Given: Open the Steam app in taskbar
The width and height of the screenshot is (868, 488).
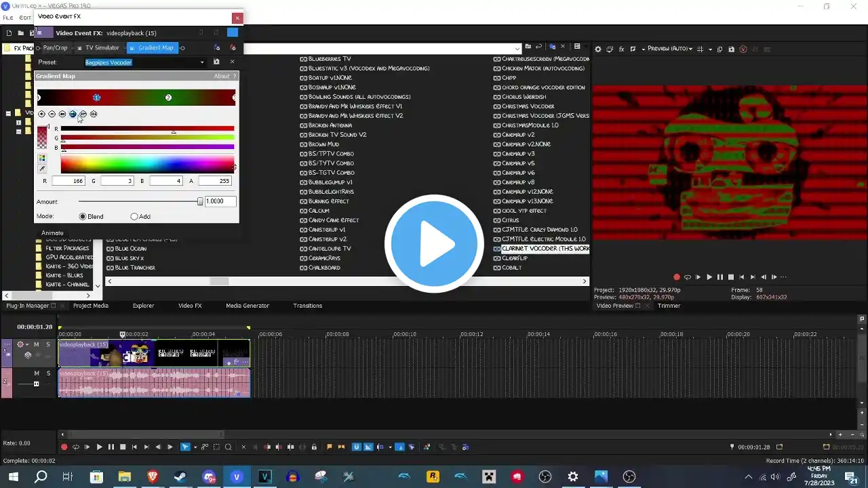Looking at the screenshot, I should [x=180, y=476].
